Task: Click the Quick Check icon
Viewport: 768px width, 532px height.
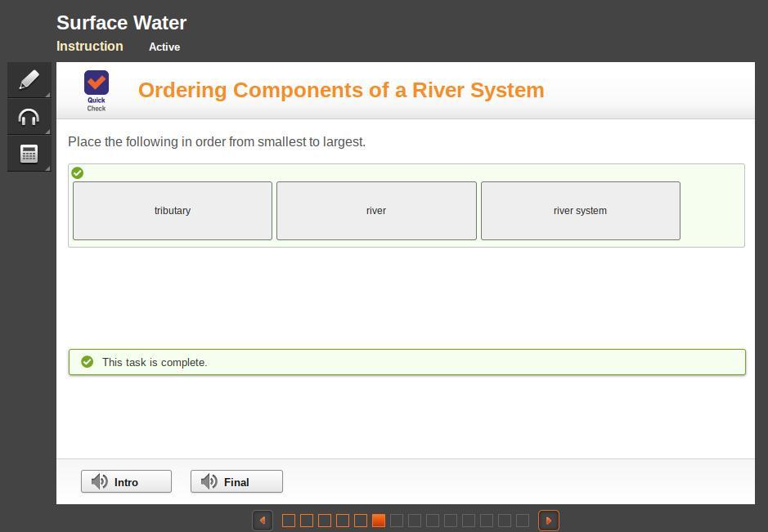Action: click(x=97, y=91)
